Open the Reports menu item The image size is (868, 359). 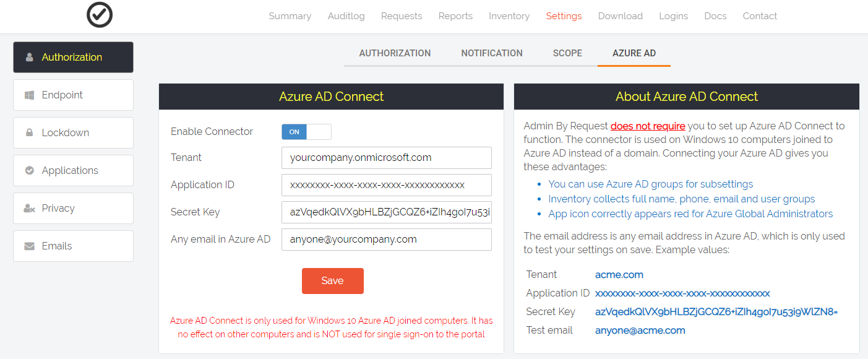(x=455, y=16)
